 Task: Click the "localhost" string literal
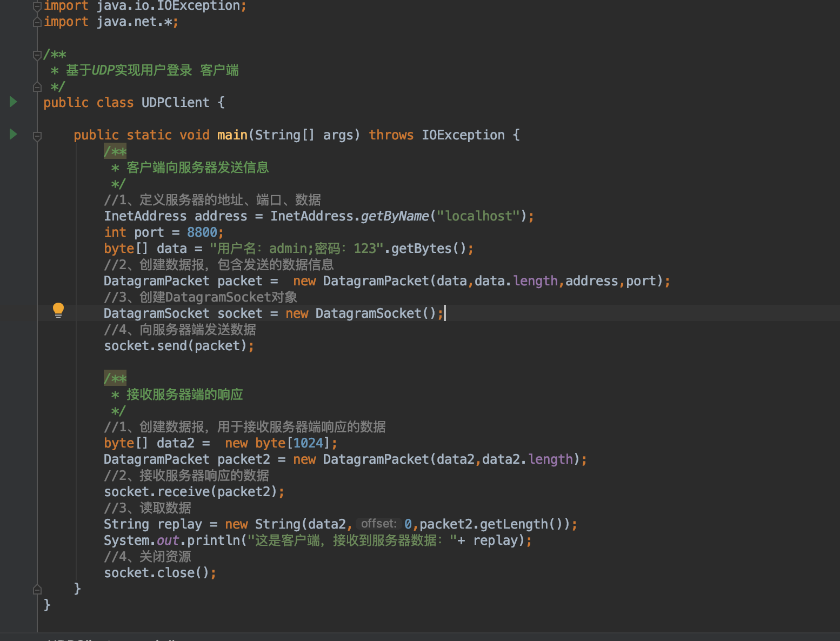pyautogui.click(x=478, y=216)
